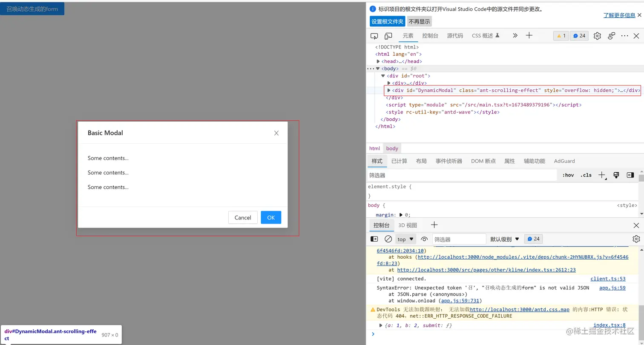The height and width of the screenshot is (345, 644).
Task: Open console settings gear icon
Action: 636,239
